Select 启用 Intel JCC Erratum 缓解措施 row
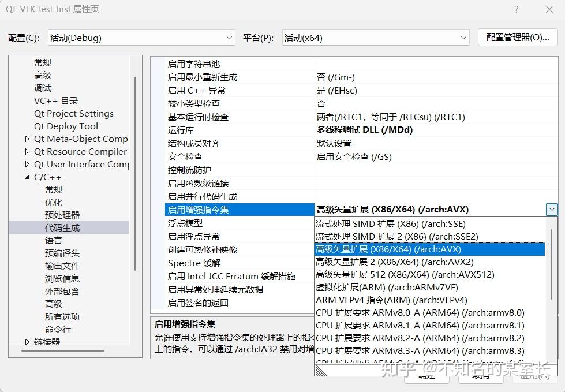Viewport: 565px width, 392px height. 240,277
